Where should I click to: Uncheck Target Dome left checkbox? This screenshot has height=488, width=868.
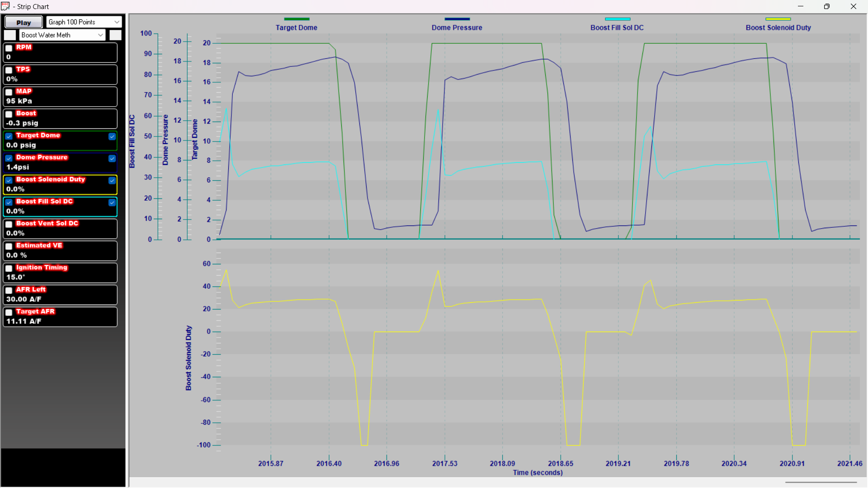point(9,136)
